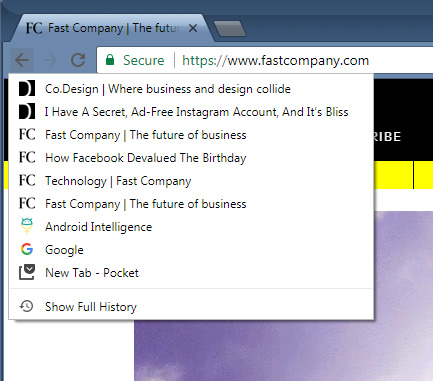Click the history clock icon
Screen dimensions: 433x381
(x=26, y=306)
